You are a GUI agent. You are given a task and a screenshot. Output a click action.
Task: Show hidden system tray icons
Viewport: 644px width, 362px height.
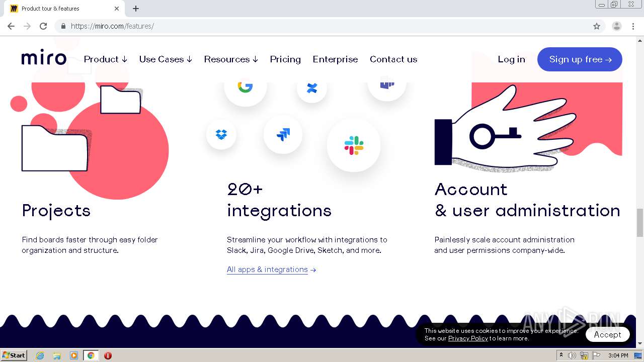point(561,355)
